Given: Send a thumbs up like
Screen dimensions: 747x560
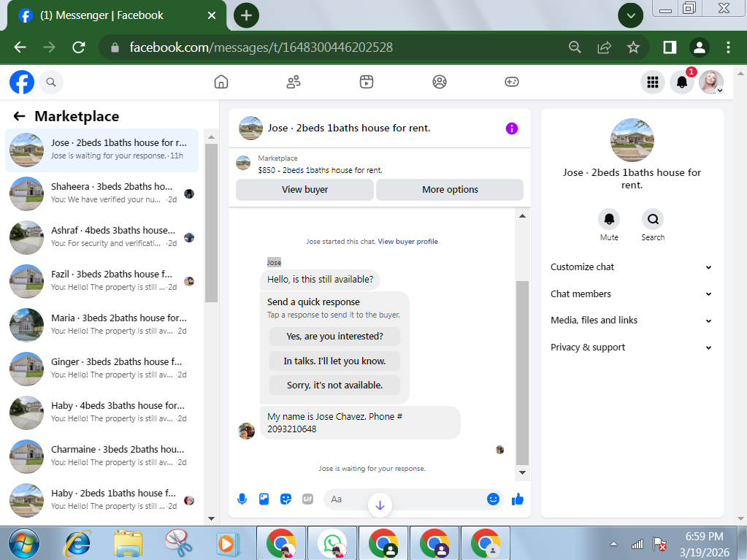Looking at the screenshot, I should 518,499.
